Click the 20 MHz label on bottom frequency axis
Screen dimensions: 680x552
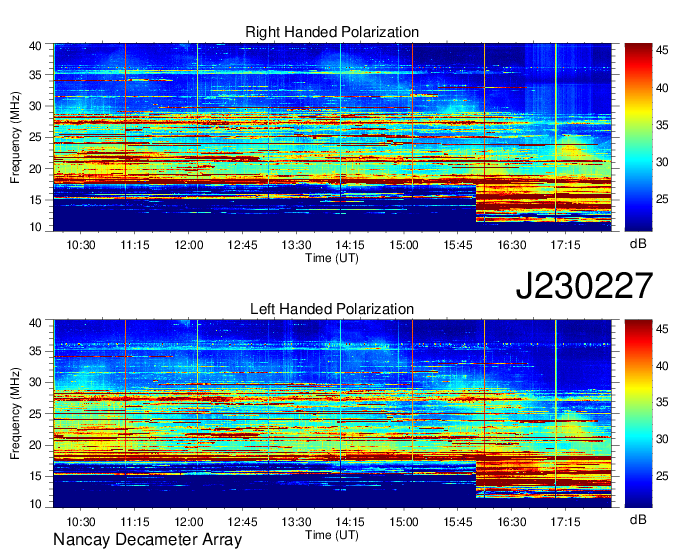click(35, 445)
